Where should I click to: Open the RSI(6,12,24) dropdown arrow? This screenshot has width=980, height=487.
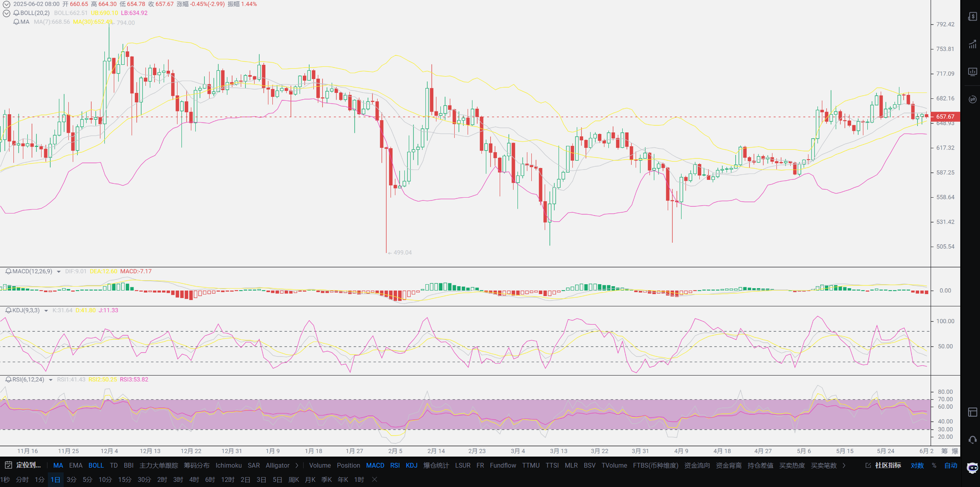click(x=51, y=380)
